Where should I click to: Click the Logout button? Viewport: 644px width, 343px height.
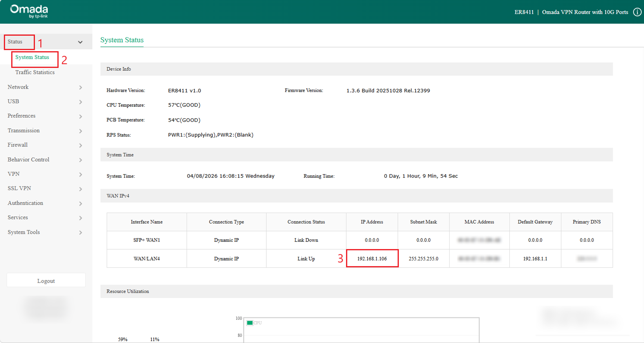[46, 280]
